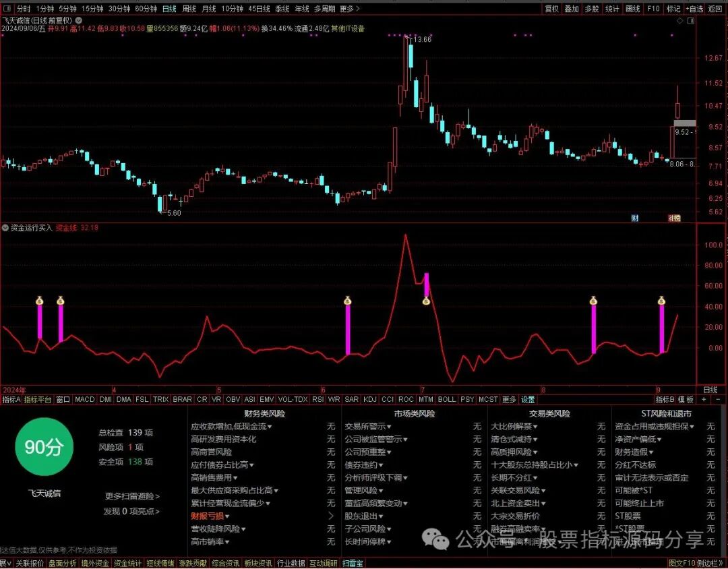The height and width of the screenshot is (569, 728).
Task: Click the small square icon at top-left corner
Action: click(x=6, y=8)
